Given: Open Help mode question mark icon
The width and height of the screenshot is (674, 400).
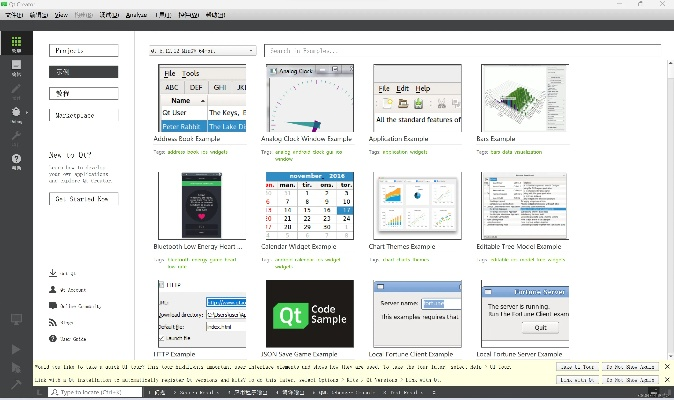Looking at the screenshot, I should (x=16, y=160).
